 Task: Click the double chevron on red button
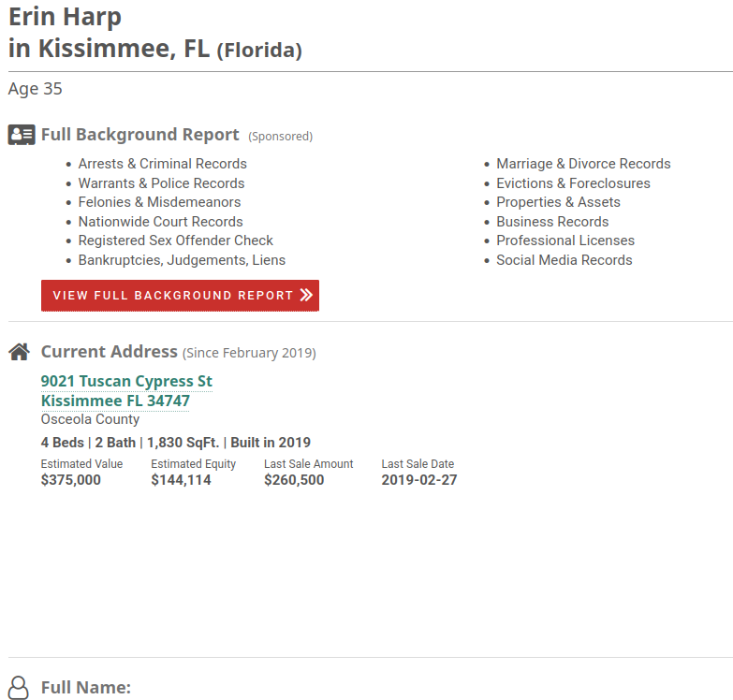coord(306,296)
